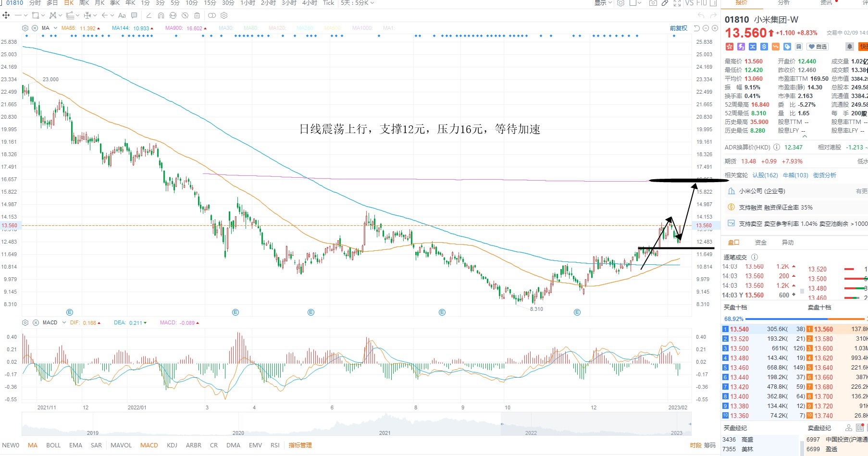Toggle BOLL overlay indicator

click(x=53, y=445)
